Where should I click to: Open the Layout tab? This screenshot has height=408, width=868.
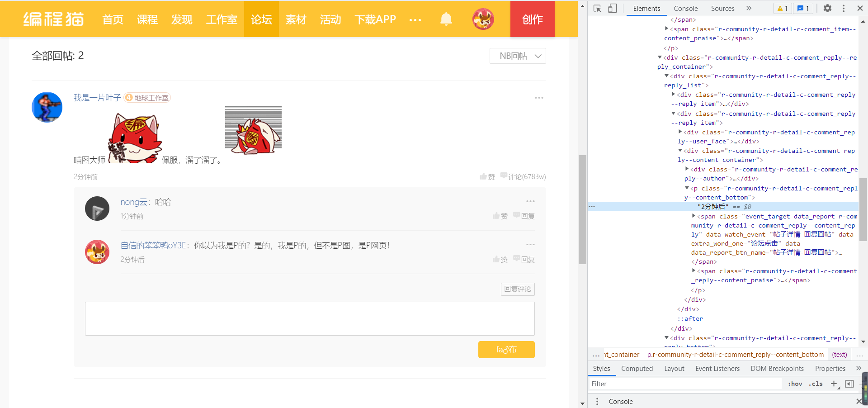point(674,369)
